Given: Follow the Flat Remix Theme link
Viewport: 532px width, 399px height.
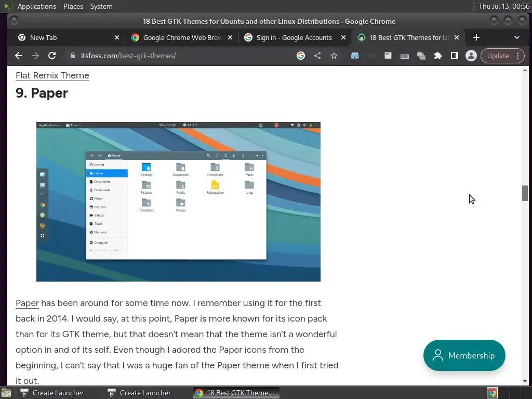Looking at the screenshot, I should click(x=52, y=75).
